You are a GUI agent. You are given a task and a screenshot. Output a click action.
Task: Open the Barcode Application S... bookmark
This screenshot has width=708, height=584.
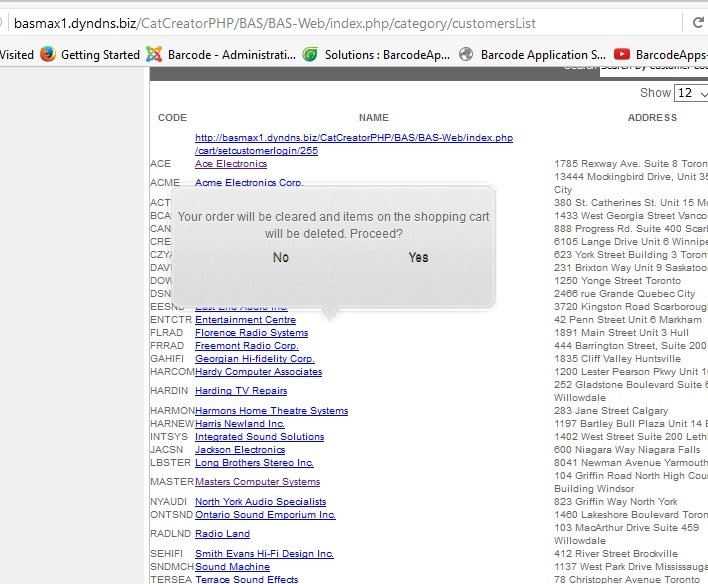tap(532, 55)
